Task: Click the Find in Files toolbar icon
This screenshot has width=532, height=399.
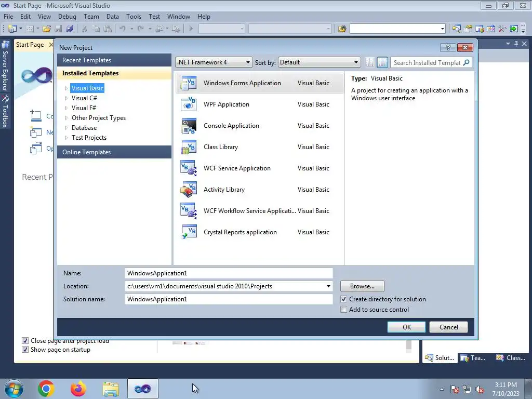Action: point(342,29)
